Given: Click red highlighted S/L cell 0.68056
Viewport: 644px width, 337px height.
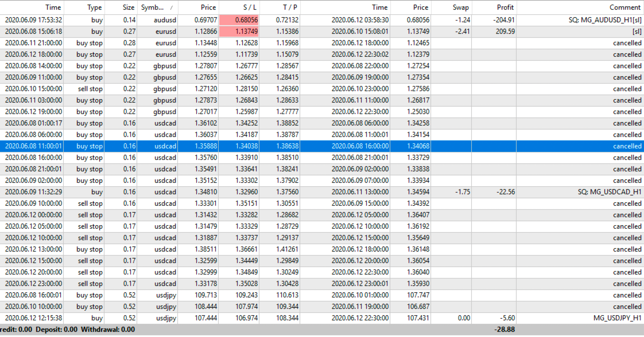Looking at the screenshot, I should click(239, 20).
